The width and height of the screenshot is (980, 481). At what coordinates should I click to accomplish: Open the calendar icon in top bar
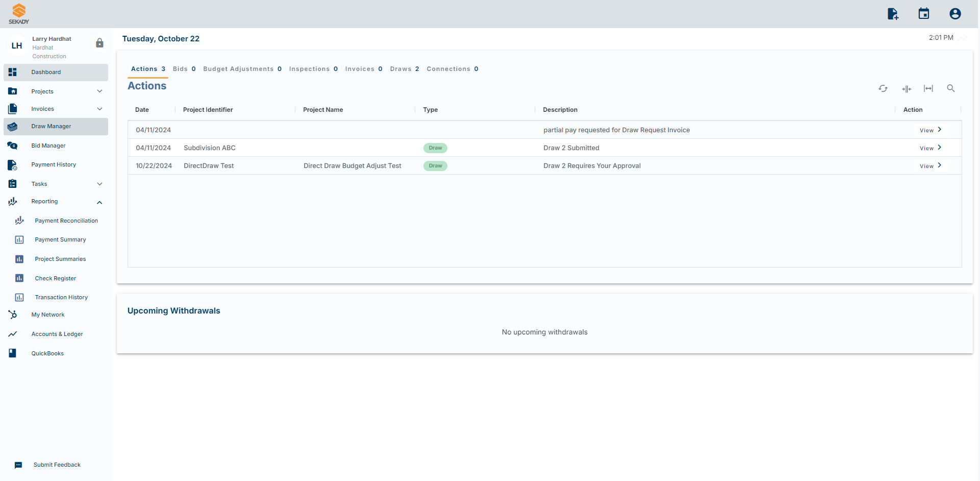[x=924, y=14]
